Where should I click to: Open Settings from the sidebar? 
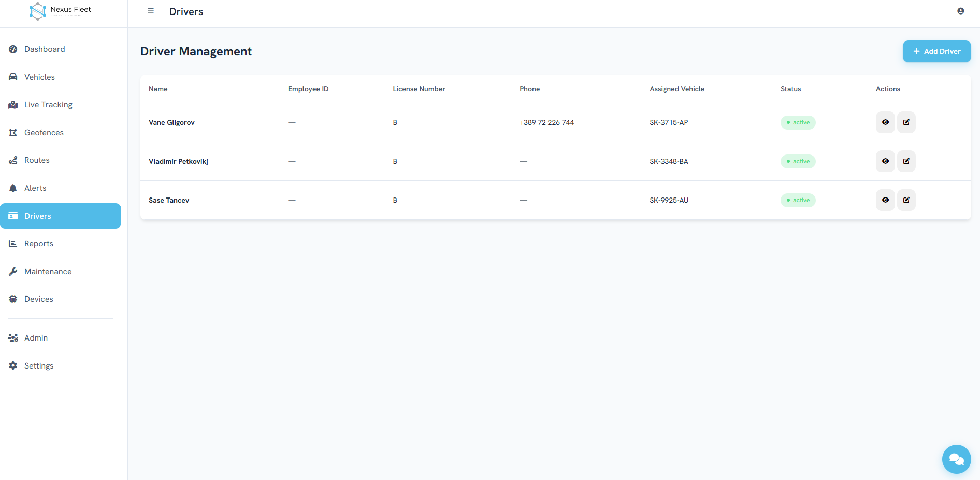tap(61, 366)
